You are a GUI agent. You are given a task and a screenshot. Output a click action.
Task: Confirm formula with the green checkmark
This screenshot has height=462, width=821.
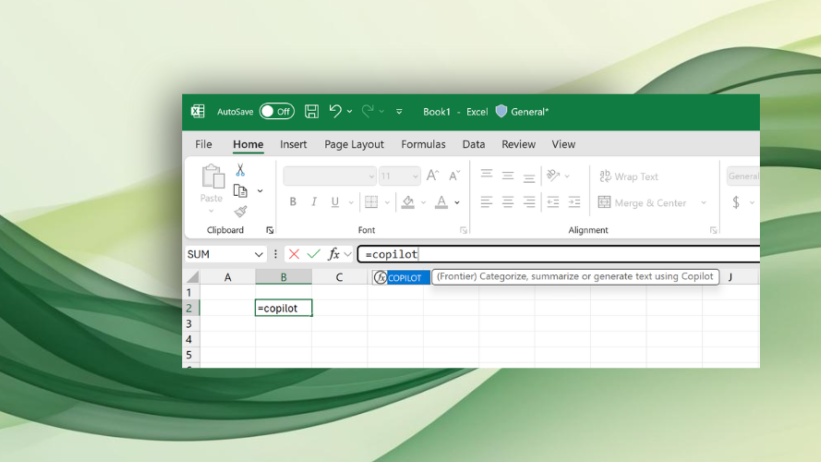click(314, 254)
